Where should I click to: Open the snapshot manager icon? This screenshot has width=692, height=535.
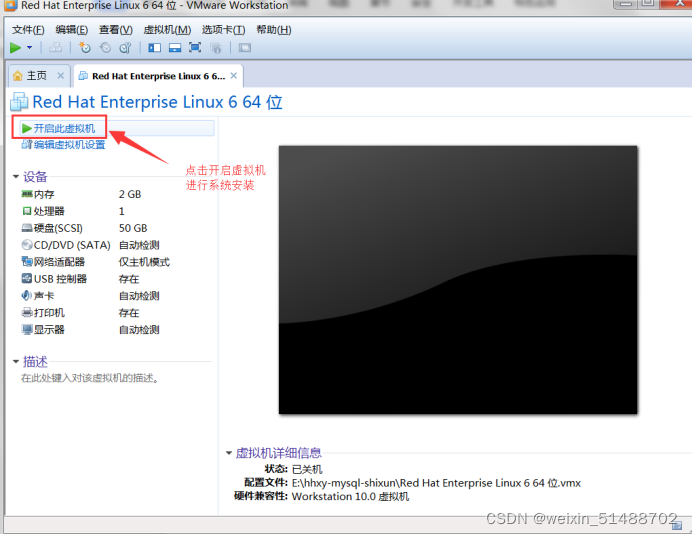(126, 48)
